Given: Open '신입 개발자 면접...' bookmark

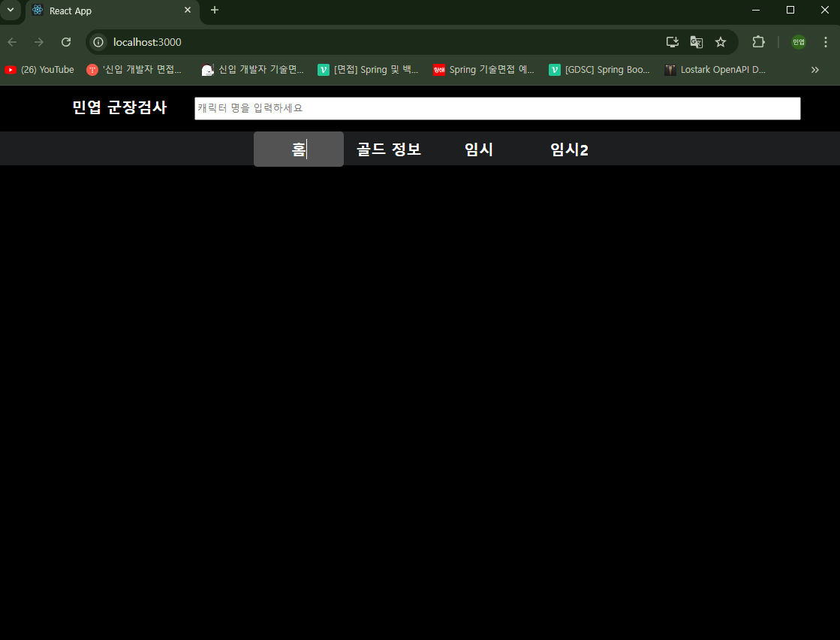Looking at the screenshot, I should point(134,70).
